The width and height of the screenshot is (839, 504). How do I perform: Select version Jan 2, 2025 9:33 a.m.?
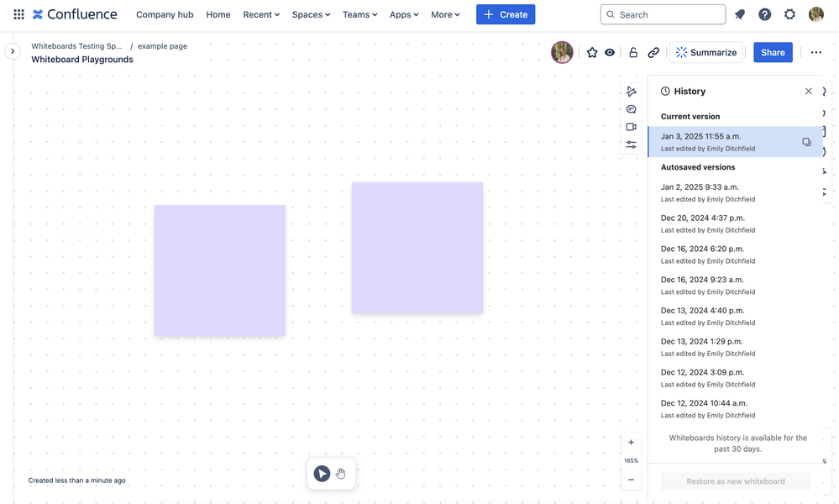pyautogui.click(x=735, y=192)
